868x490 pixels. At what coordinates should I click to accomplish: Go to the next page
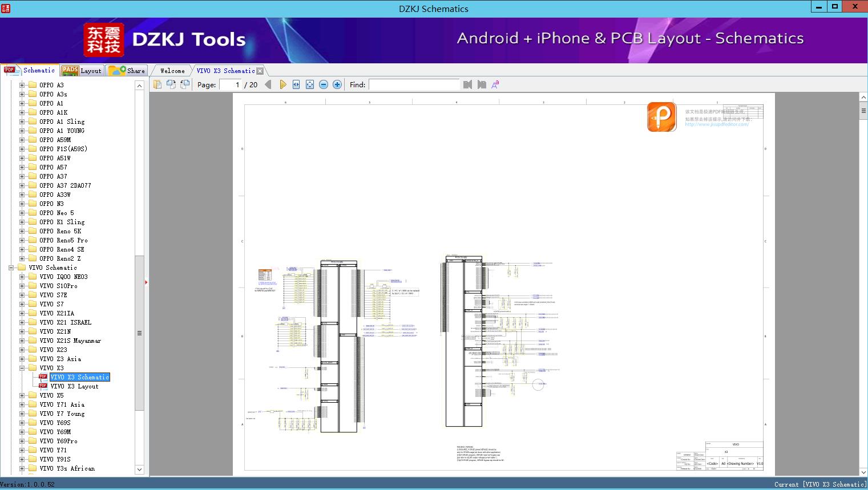point(282,84)
